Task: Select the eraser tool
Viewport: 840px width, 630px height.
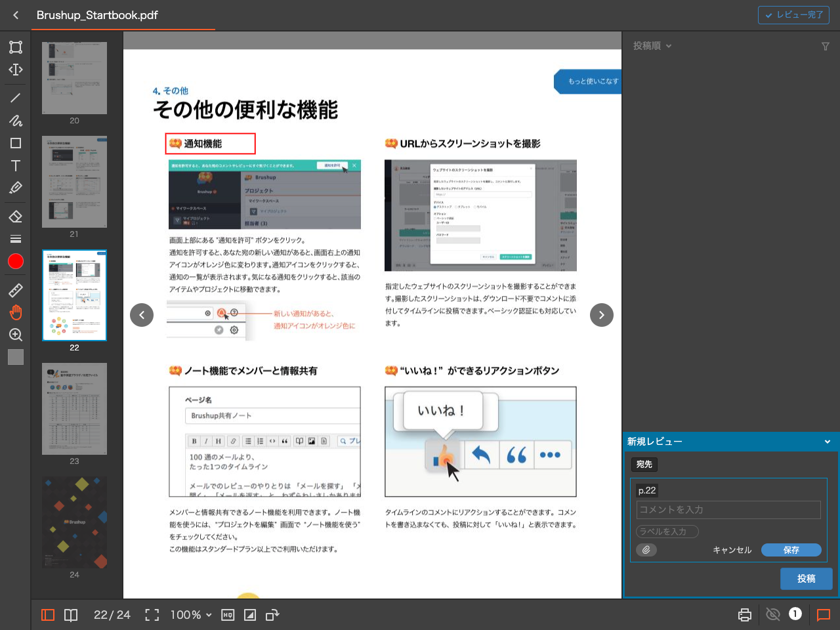Action: point(16,217)
